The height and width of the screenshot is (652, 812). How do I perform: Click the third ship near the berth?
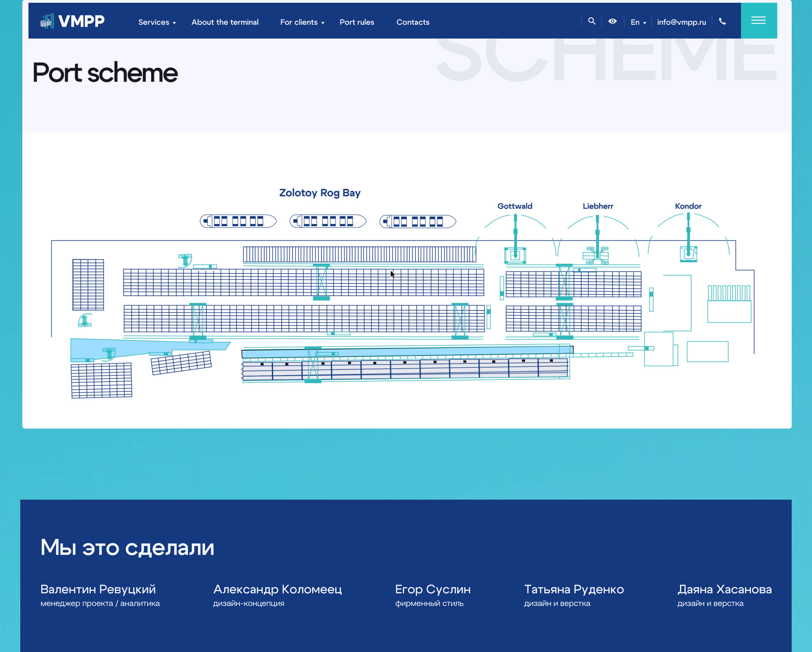click(x=418, y=222)
